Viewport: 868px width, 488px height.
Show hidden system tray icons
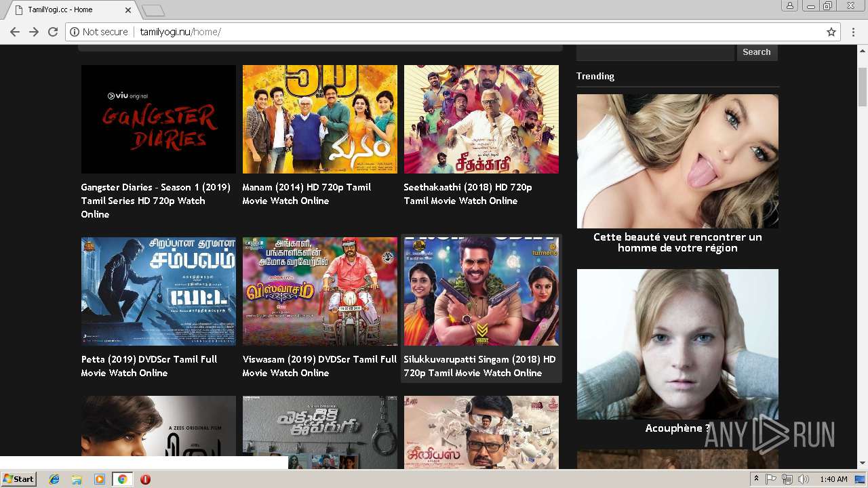click(x=757, y=479)
